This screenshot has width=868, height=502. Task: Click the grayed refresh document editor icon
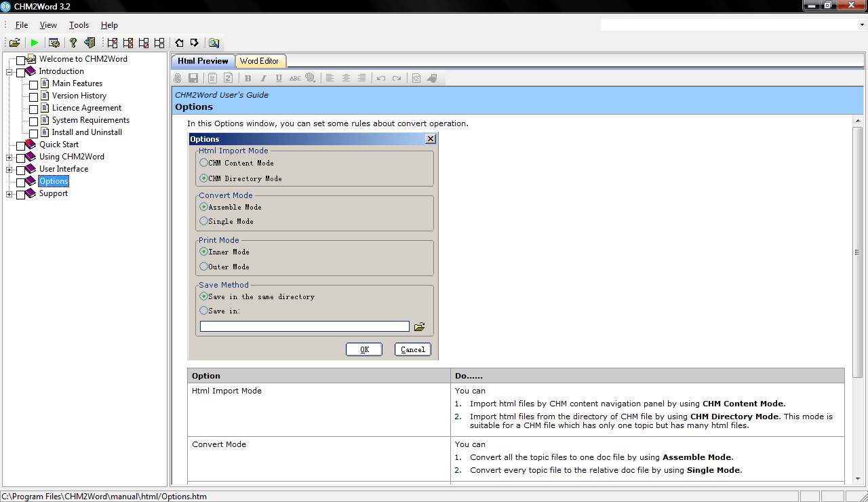pyautogui.click(x=229, y=78)
